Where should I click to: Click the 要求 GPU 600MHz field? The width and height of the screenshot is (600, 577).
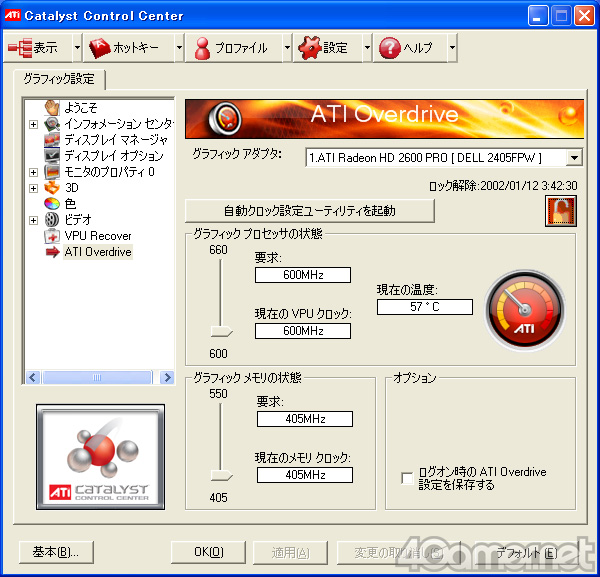(303, 275)
